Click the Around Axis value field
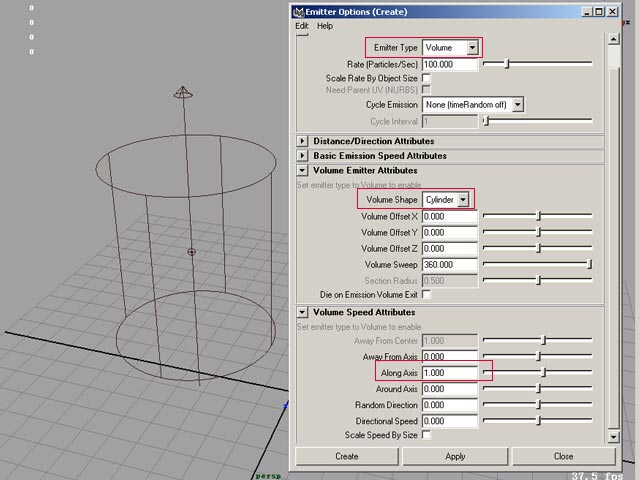Viewport: 640px width, 480px height. click(450, 389)
